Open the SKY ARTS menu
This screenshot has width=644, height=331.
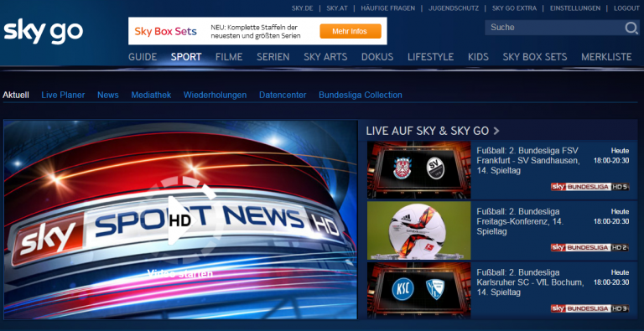click(x=325, y=57)
